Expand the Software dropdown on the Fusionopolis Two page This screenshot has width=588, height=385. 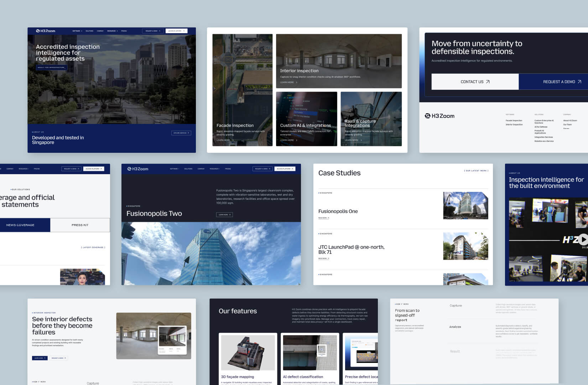(175, 169)
